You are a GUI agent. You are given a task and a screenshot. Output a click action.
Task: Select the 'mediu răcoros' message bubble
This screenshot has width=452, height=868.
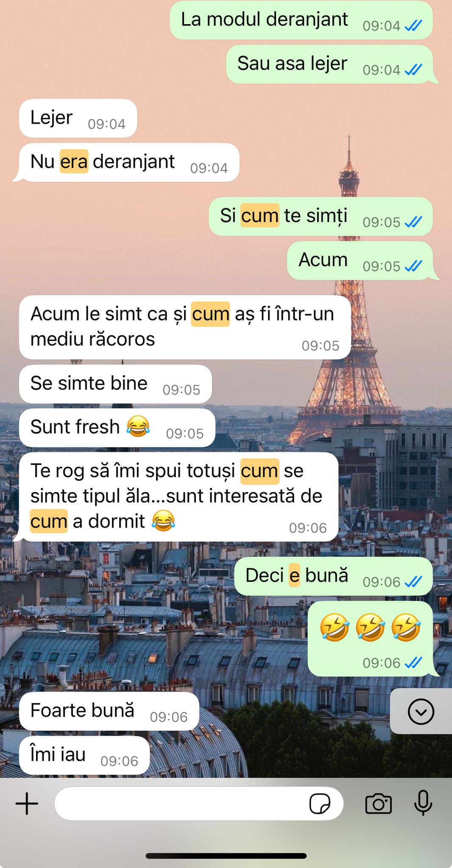[x=185, y=327]
